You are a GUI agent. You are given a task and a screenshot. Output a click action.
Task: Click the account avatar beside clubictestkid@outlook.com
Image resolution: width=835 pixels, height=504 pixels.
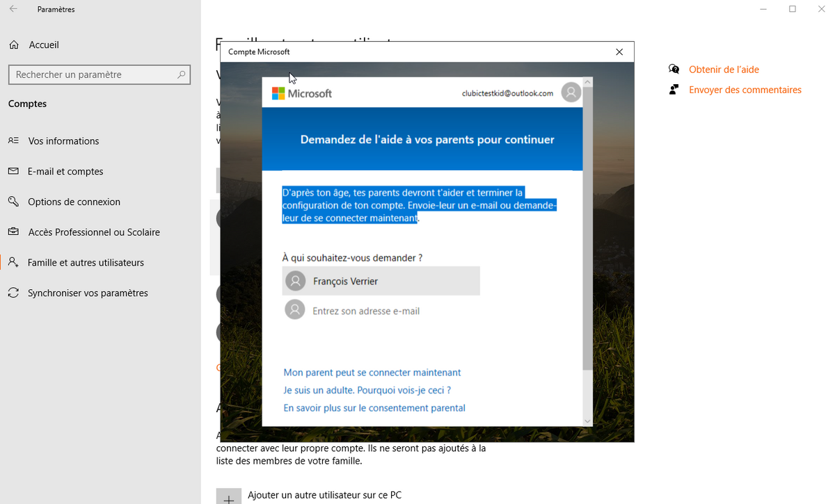pos(571,92)
